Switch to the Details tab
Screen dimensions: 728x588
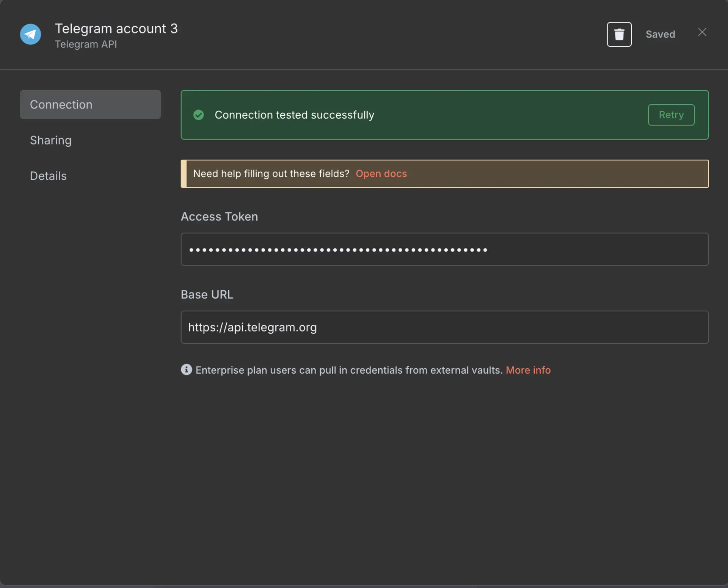[x=48, y=176]
